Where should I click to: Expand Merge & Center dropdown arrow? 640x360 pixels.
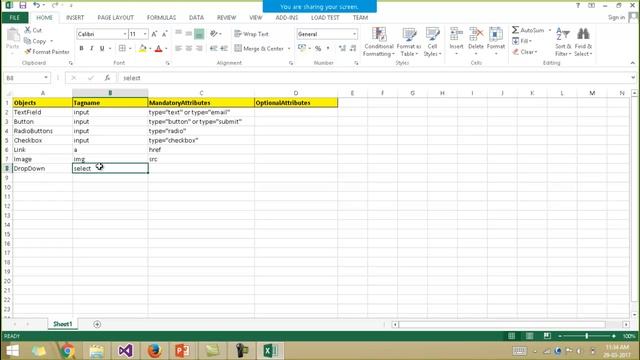point(289,49)
